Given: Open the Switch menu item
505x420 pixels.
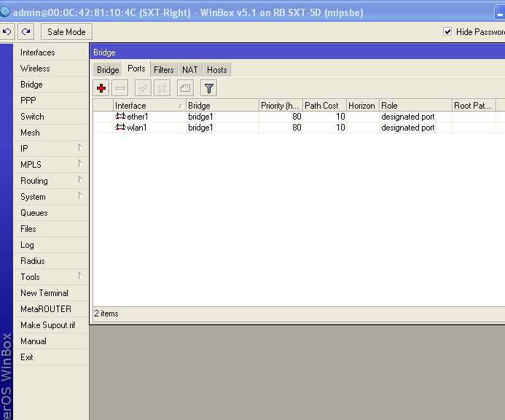Looking at the screenshot, I should 51,117.
